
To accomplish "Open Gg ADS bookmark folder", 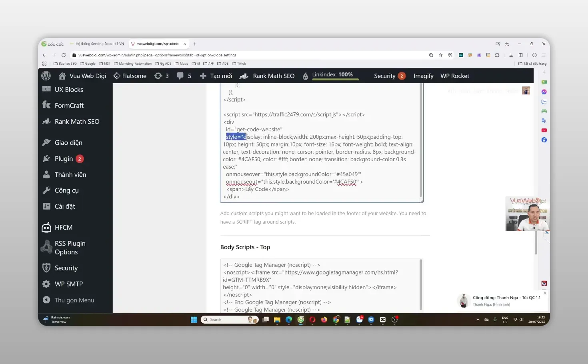I will pos(163,64).
